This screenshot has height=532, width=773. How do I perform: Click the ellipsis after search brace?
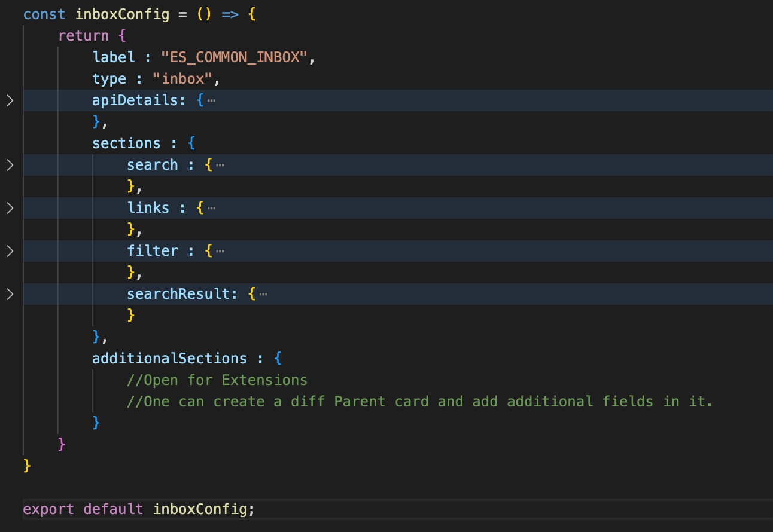(x=220, y=165)
